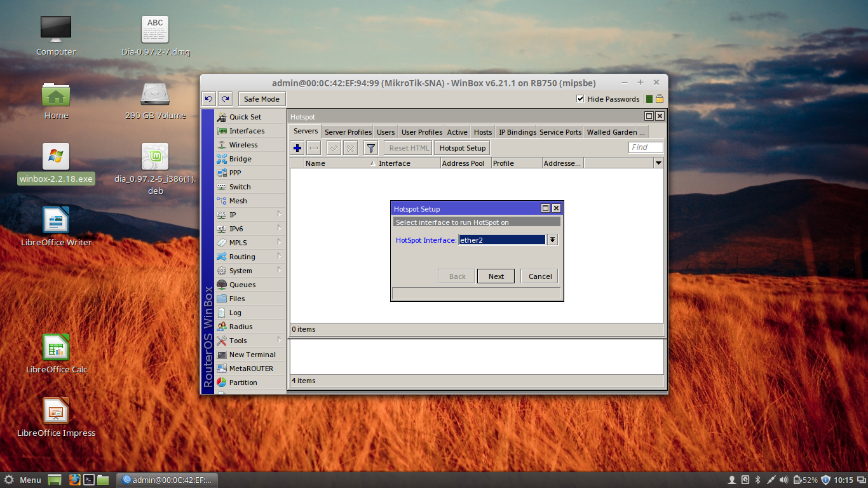Click the green CPU load indicator
The width and height of the screenshot is (868, 488).
click(649, 98)
